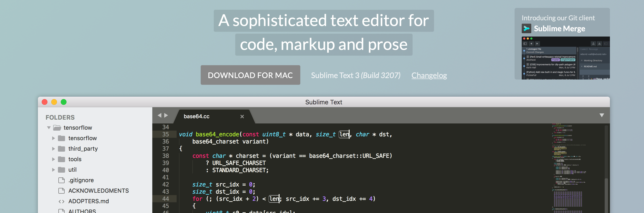Click the Sublime Merge logo icon
This screenshot has height=213, width=644.
(526, 28)
